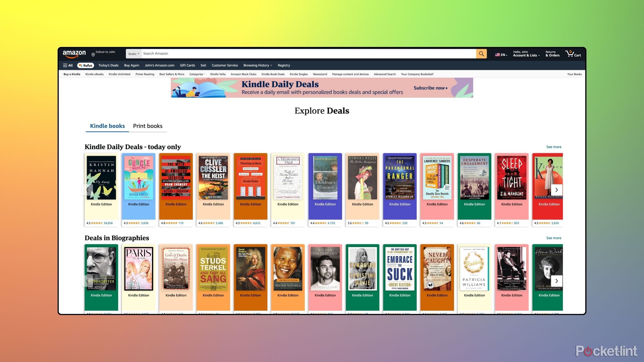Expand the Categories dropdown
Screen dimensions: 644x362
pyautogui.click(x=197, y=74)
